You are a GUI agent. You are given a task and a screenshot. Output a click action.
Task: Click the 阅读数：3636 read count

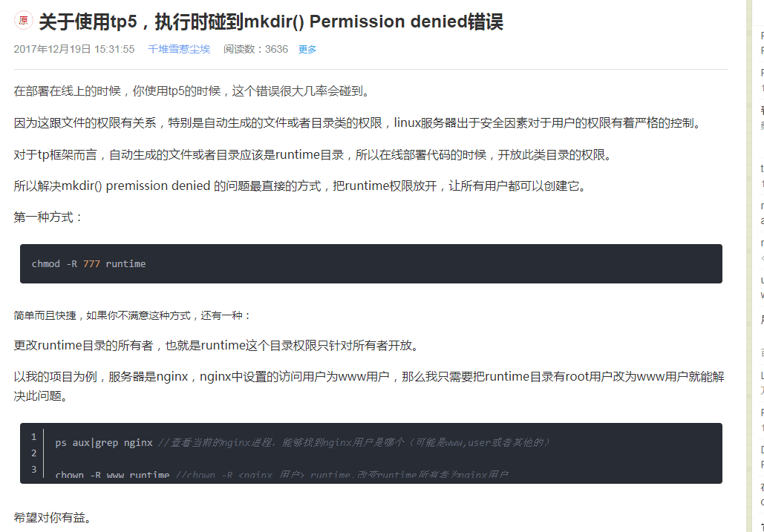256,49
